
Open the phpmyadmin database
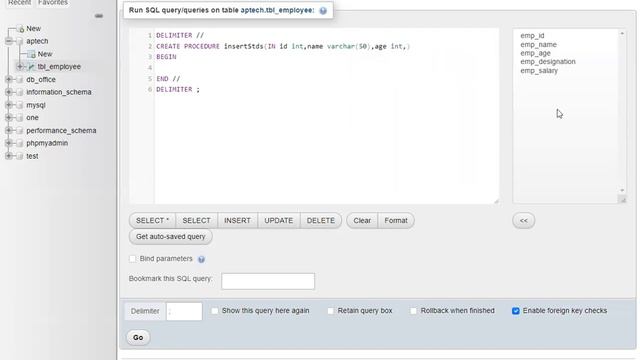coord(47,143)
